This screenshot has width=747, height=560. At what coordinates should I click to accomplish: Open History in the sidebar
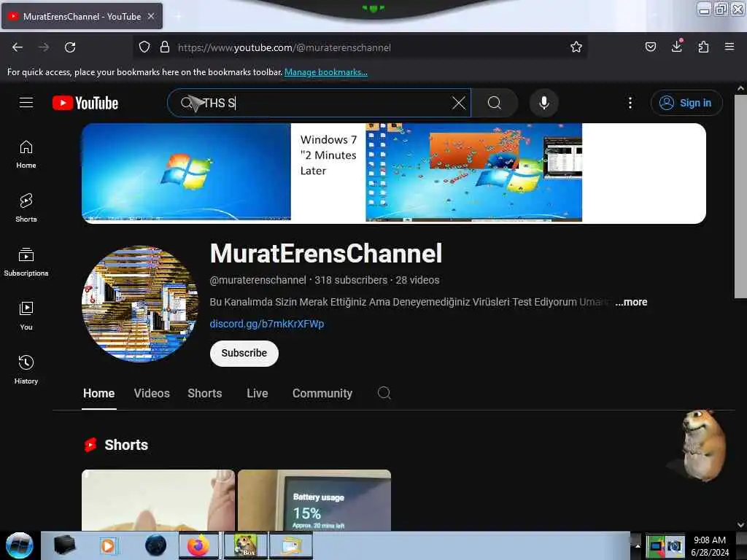coord(26,370)
